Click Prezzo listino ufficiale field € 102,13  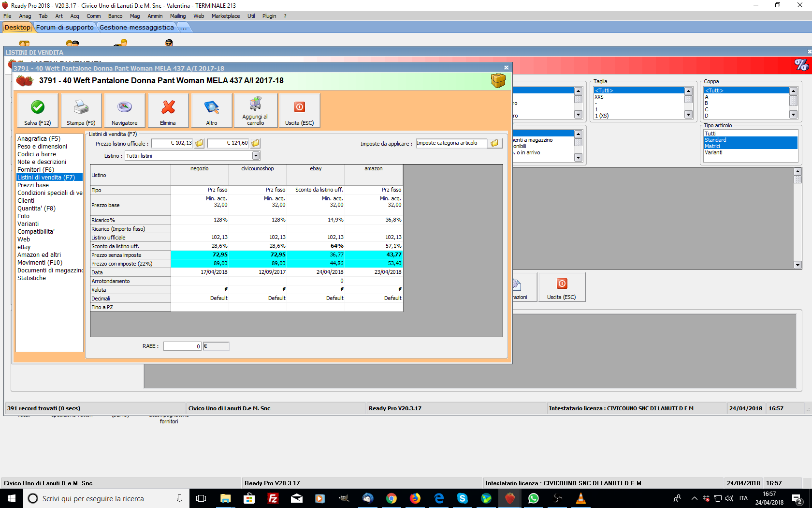172,143
